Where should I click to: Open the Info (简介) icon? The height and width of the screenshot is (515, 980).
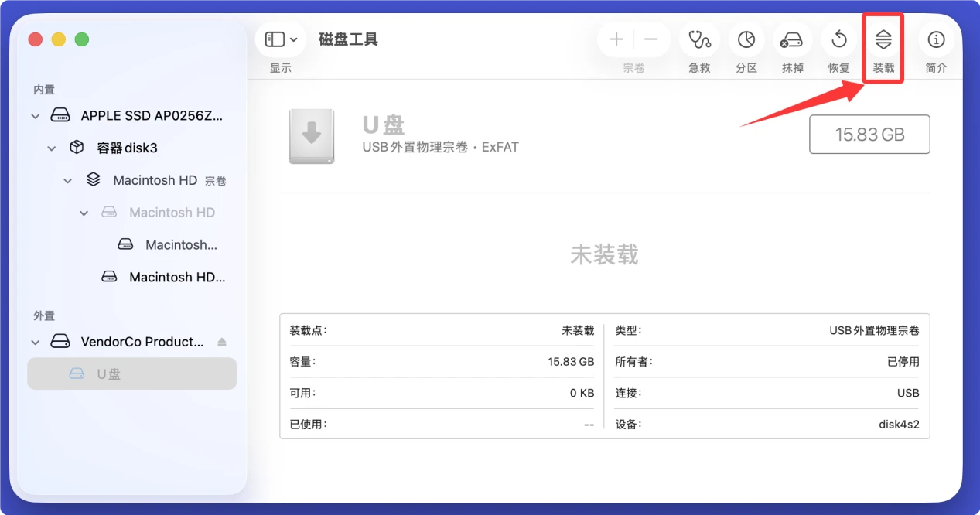936,39
